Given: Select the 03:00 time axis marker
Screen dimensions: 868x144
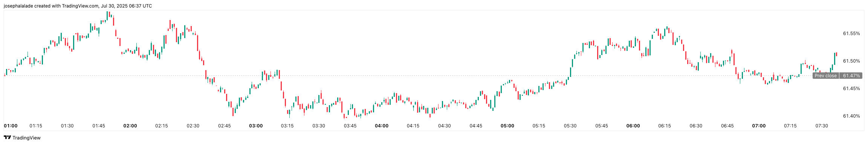Looking at the screenshot, I should [x=256, y=126].
